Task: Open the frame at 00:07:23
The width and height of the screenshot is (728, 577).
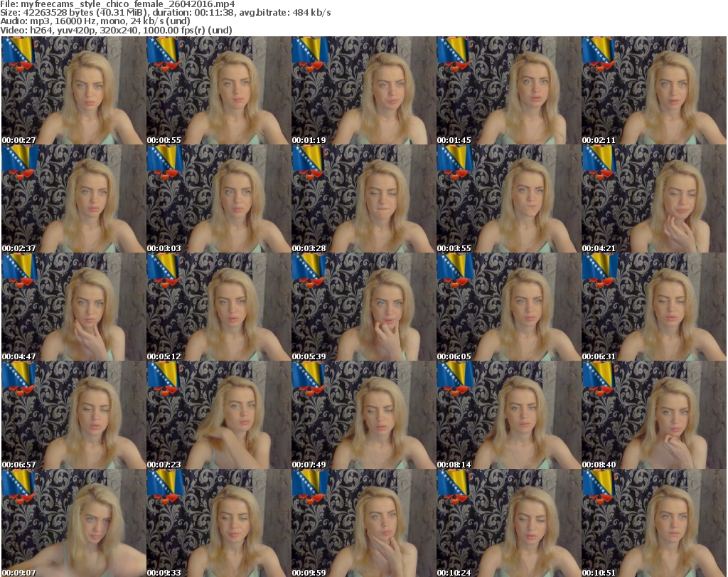Action: tap(219, 415)
